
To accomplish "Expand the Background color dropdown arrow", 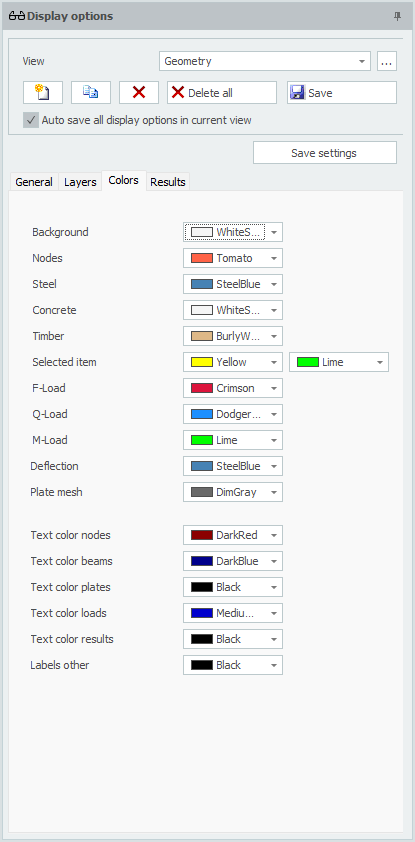I will (274, 233).
